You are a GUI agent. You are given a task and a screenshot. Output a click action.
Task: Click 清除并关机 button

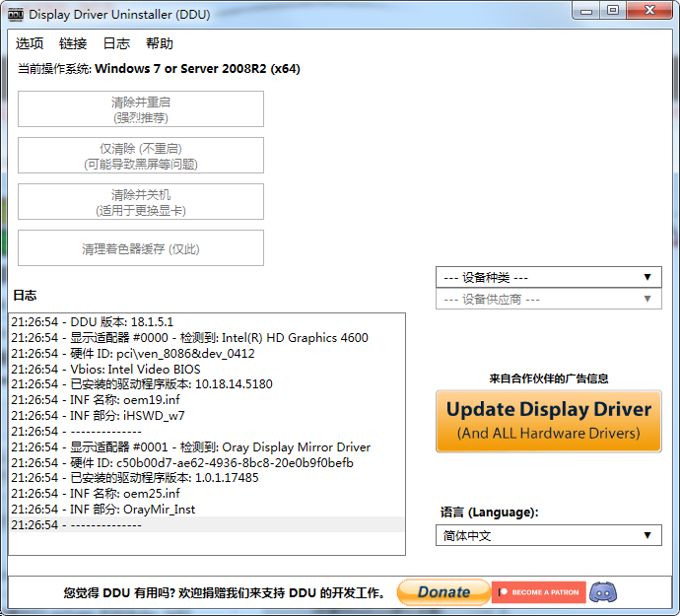pyautogui.click(x=141, y=202)
